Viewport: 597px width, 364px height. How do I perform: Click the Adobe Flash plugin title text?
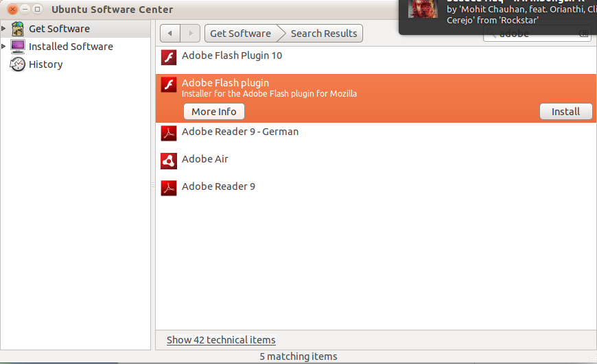225,82
